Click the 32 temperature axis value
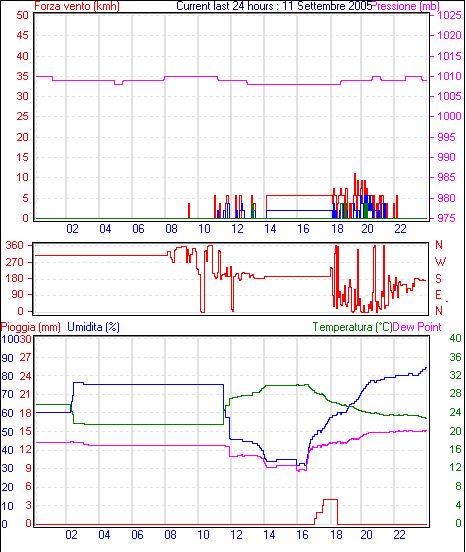This screenshot has height=552, width=466. tap(455, 375)
